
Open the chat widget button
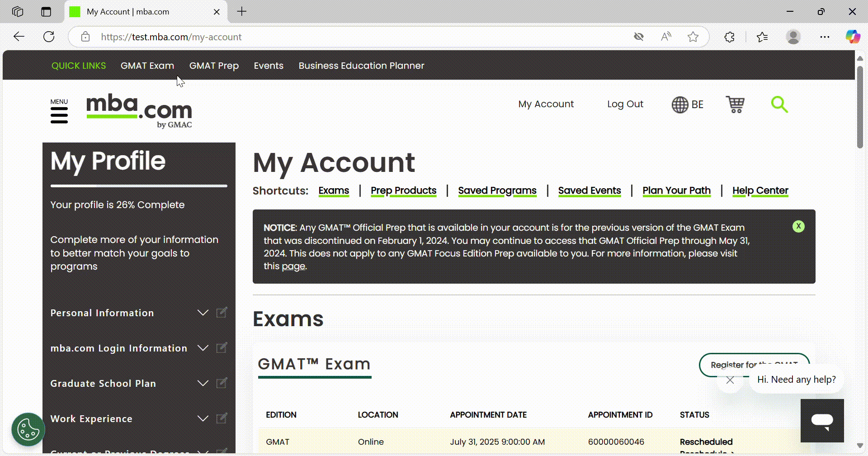click(x=822, y=421)
